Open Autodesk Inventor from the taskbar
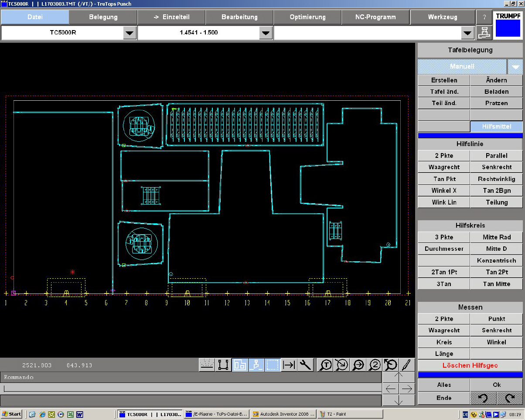This screenshot has width=525, height=420. pos(283,414)
